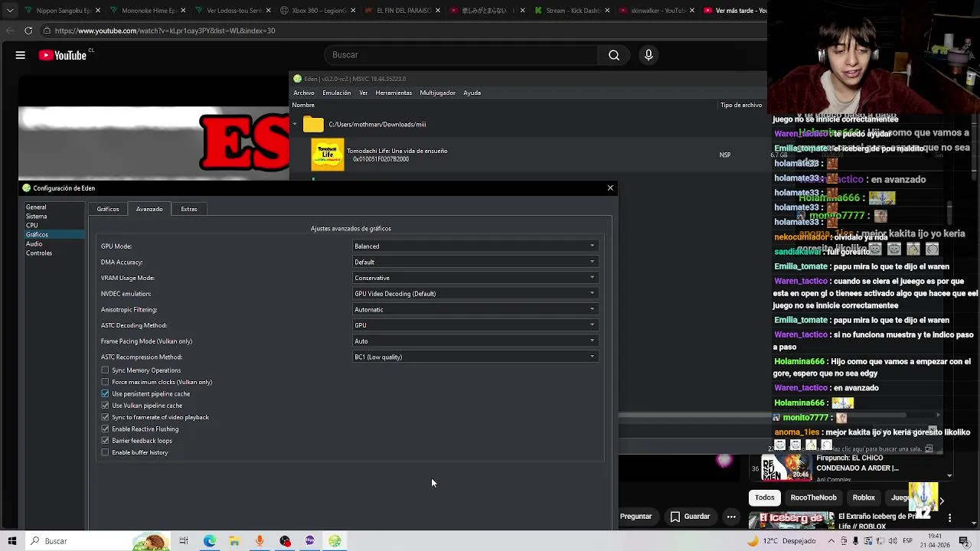Open GPU Mode dropdown set to Balanced

pos(475,246)
